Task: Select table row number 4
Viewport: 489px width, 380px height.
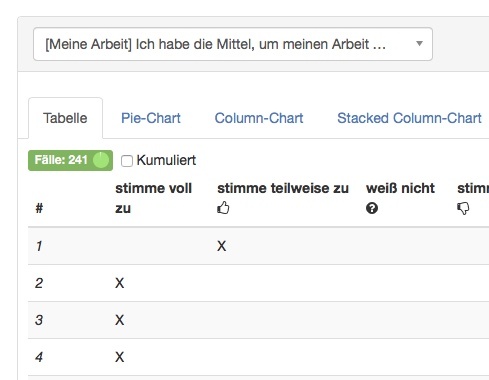Action: click(x=258, y=357)
